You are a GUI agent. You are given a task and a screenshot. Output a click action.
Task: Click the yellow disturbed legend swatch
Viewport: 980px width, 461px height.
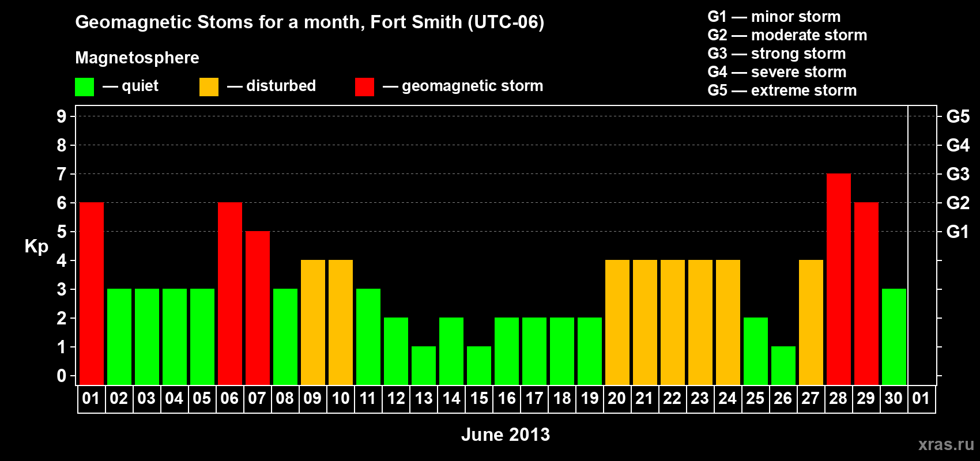click(x=209, y=87)
